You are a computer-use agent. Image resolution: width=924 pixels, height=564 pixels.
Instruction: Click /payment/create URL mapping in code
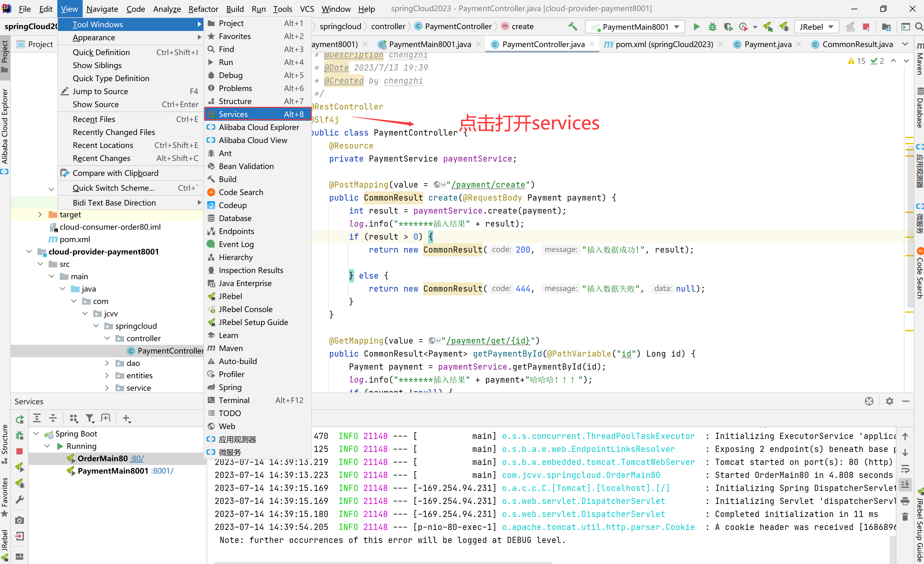489,185
